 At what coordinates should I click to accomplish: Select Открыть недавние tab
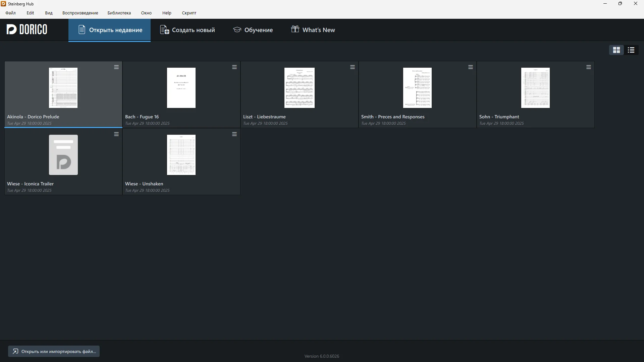point(110,30)
